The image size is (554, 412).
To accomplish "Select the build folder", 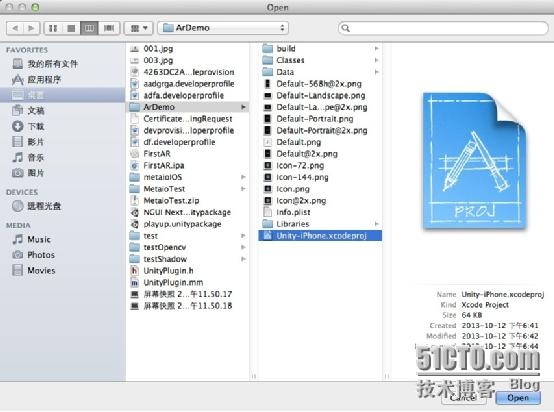I will (320, 49).
